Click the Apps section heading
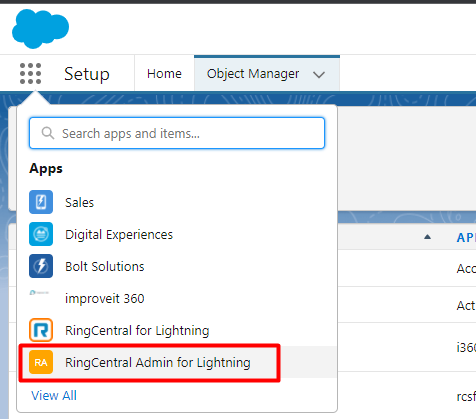 pos(46,169)
